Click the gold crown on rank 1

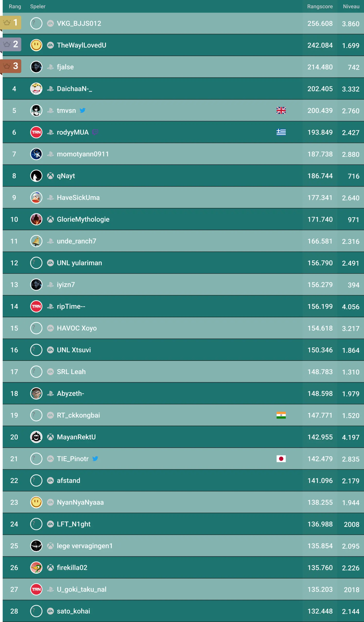pyautogui.click(x=7, y=22)
